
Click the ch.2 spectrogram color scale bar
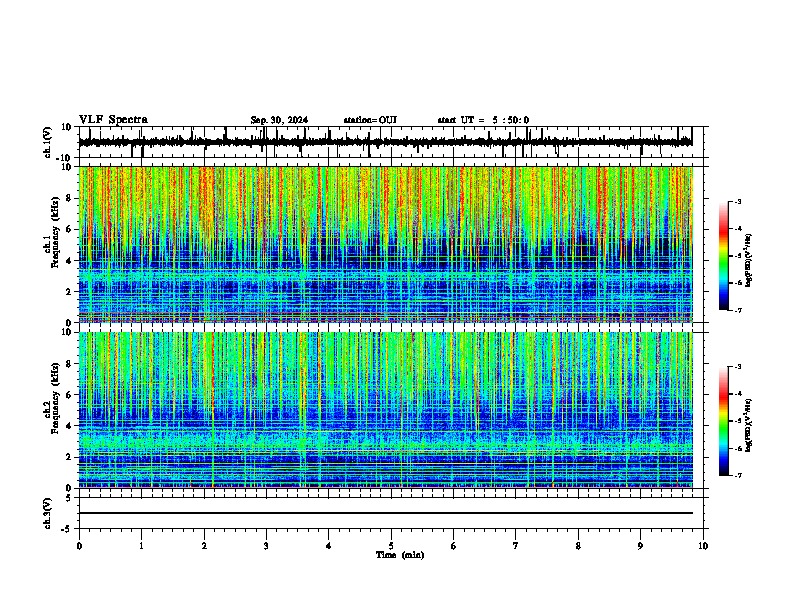point(723,421)
